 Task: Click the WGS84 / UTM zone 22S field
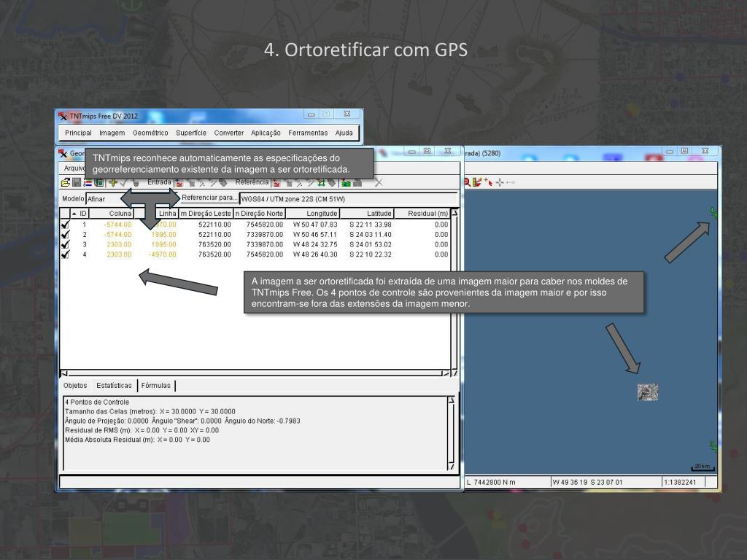click(348, 199)
